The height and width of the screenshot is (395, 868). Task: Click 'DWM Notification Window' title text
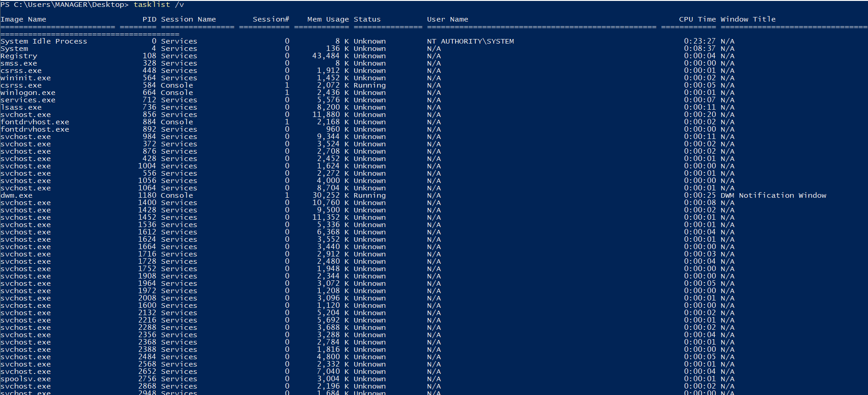[773, 195]
